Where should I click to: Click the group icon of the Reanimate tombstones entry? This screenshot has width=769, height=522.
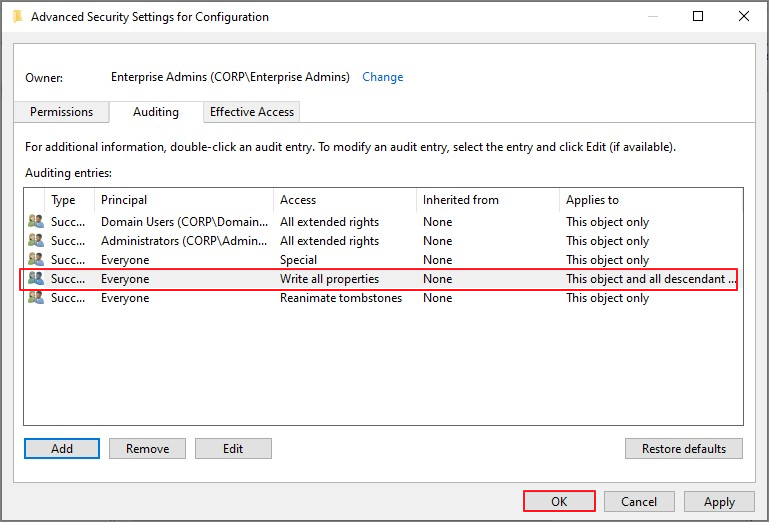click(x=36, y=298)
